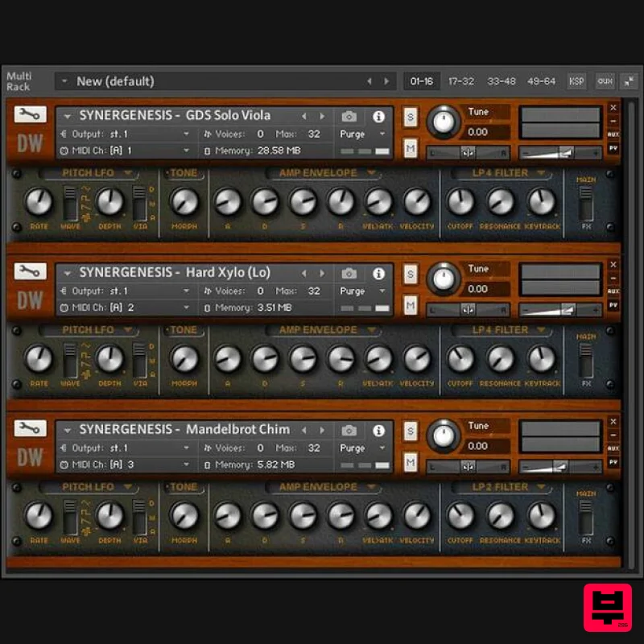Load previous preset for Mandelbrot Chim
This screenshot has height=644, width=644.
click(x=304, y=431)
